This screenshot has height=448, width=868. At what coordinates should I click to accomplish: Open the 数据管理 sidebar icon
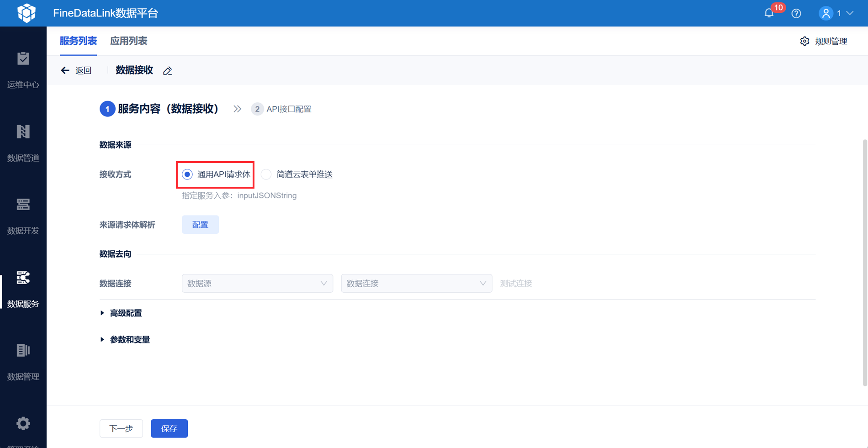(23, 350)
